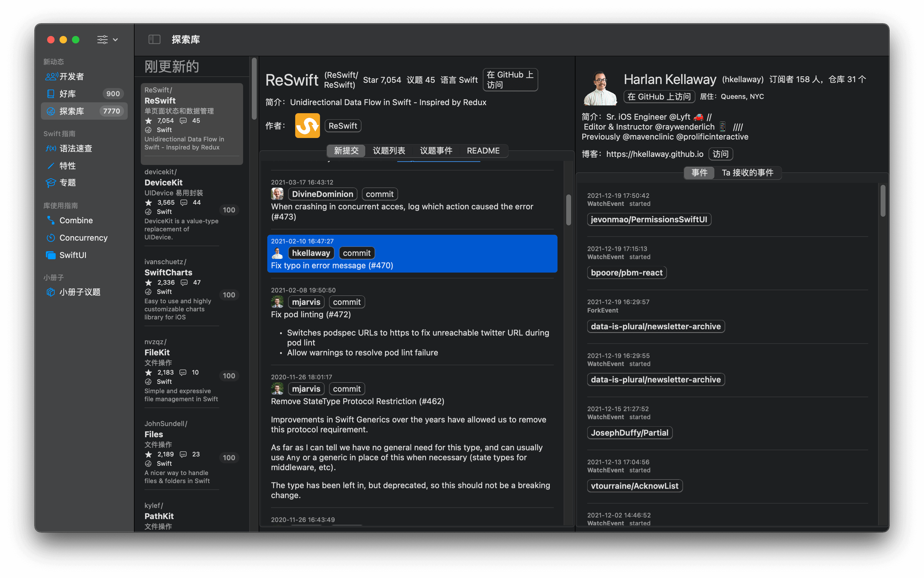The width and height of the screenshot is (924, 578).
Task: Open JosephDuffy/Partial repository
Action: click(629, 433)
